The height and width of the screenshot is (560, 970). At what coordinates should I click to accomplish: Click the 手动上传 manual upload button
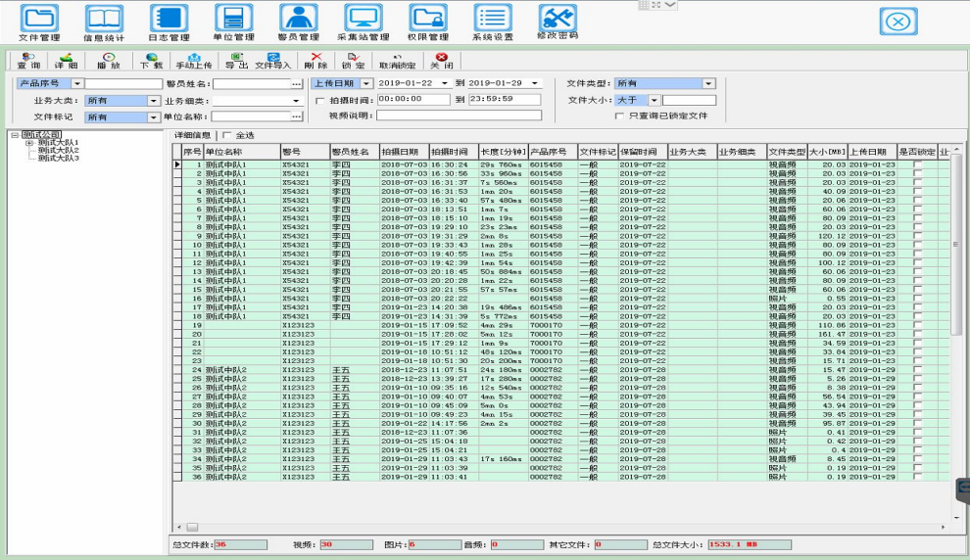click(194, 61)
